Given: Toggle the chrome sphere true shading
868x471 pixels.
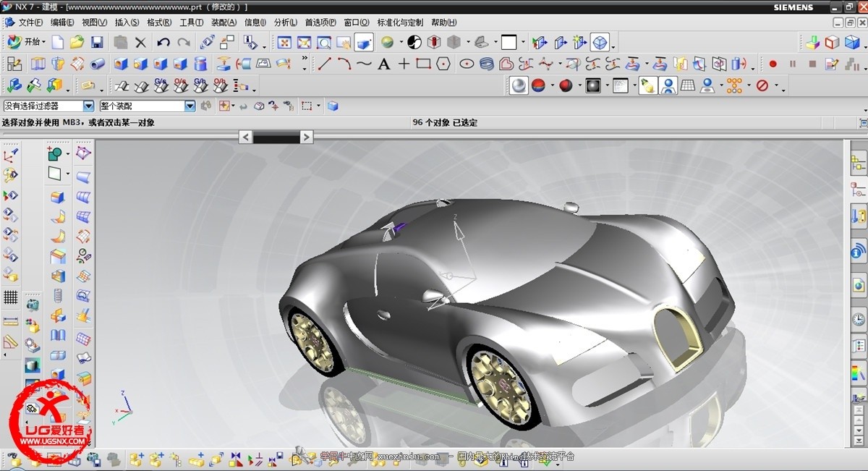Looking at the screenshot, I should coord(519,86).
